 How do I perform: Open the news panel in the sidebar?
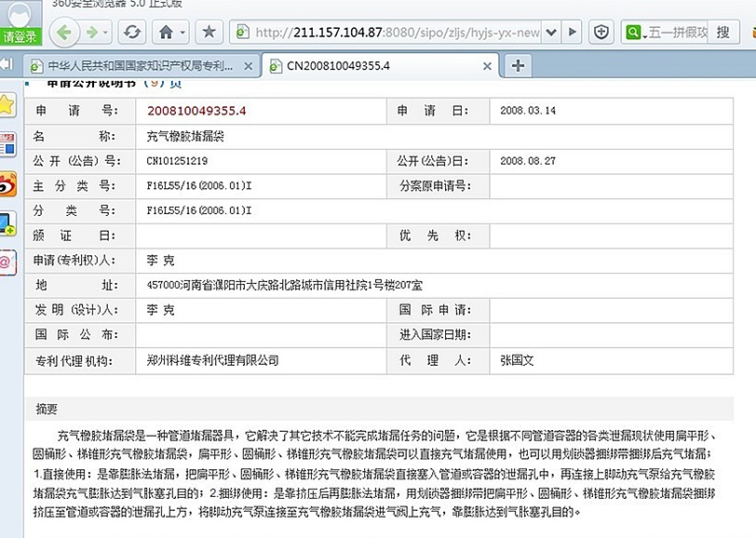pos(7,143)
